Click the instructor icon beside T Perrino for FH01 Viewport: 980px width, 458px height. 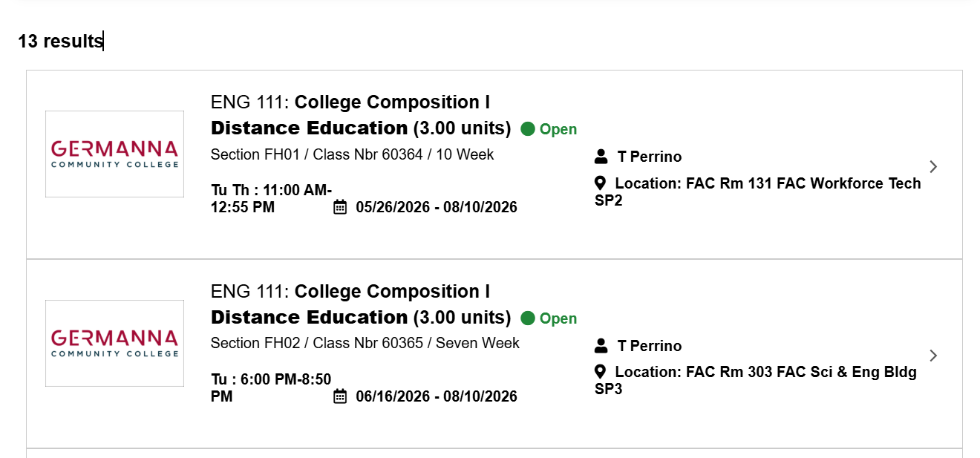[x=600, y=156]
